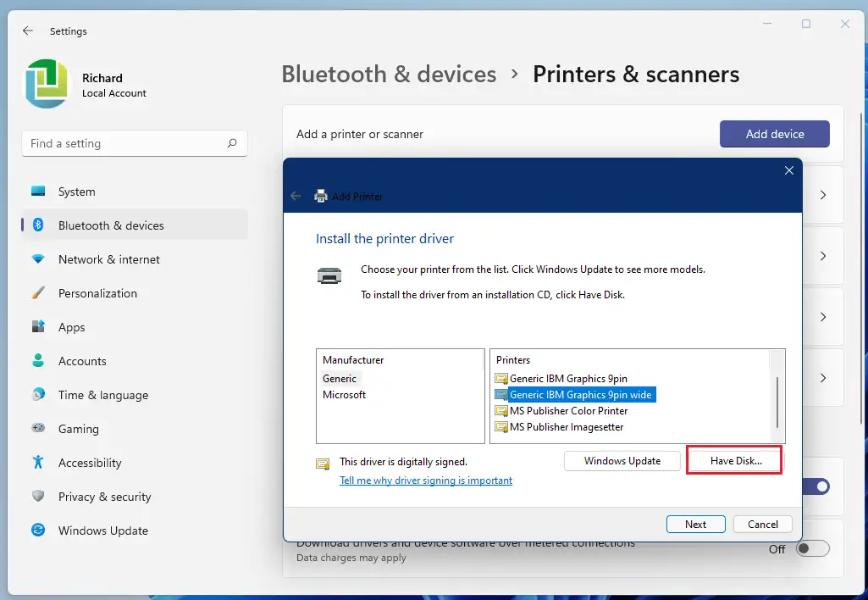Close the Add Printer dialog

(x=789, y=170)
